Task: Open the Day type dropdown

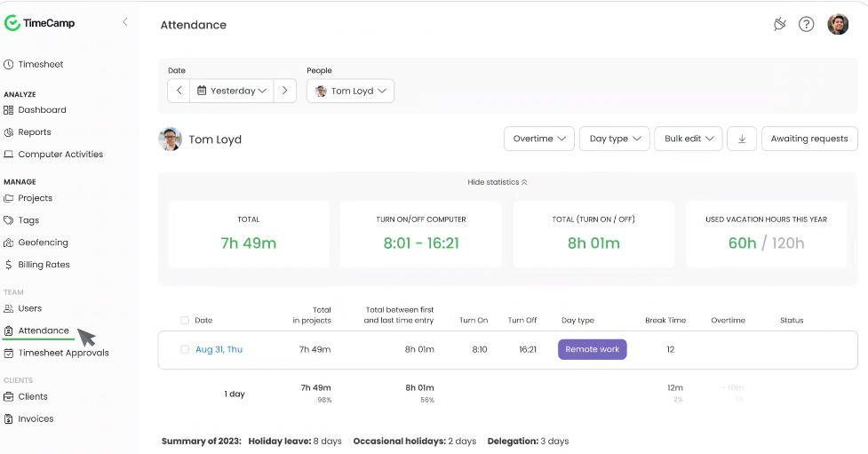Action: click(x=614, y=139)
